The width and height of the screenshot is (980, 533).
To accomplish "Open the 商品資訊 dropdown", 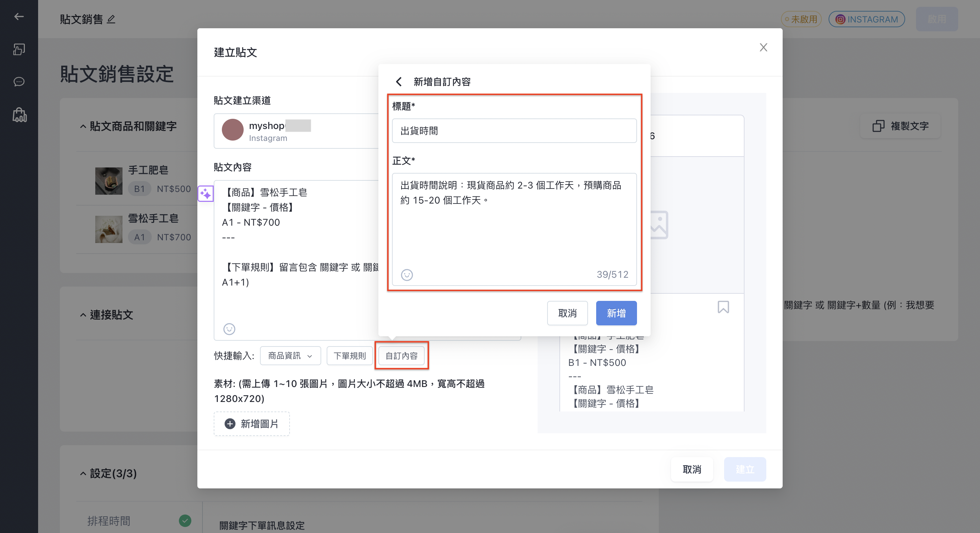I will (290, 356).
